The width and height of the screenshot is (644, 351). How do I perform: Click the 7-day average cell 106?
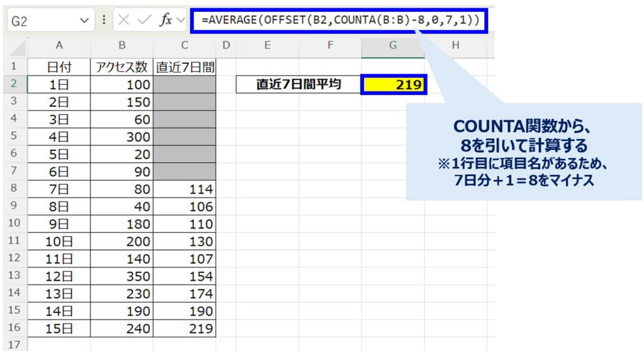click(185, 206)
